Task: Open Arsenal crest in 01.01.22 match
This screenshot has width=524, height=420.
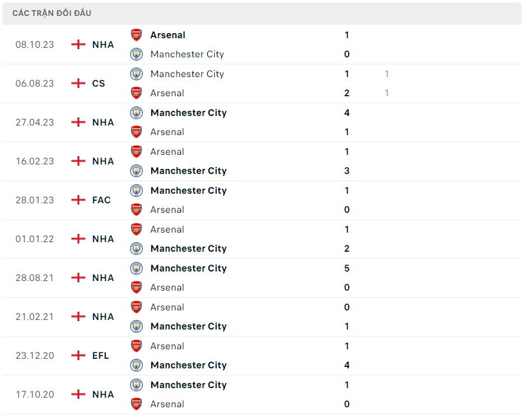Action: (136, 229)
